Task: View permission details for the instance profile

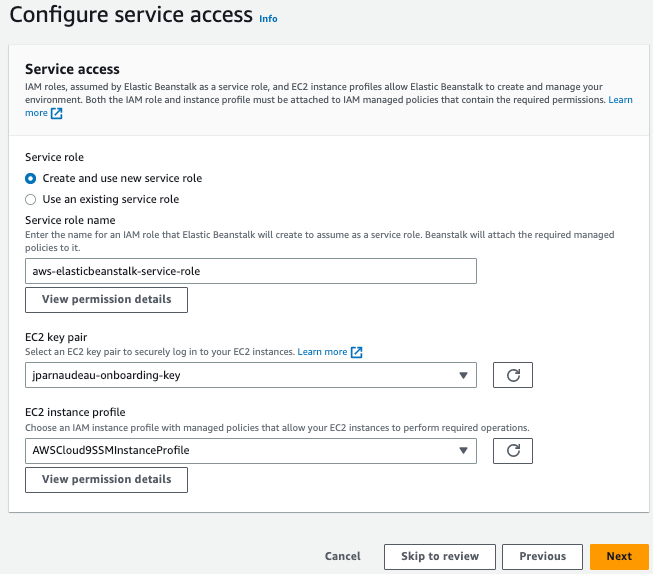Action: pyautogui.click(x=106, y=479)
